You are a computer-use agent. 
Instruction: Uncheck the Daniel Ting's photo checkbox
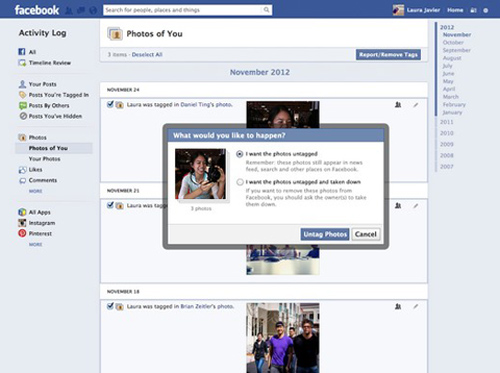coord(110,104)
